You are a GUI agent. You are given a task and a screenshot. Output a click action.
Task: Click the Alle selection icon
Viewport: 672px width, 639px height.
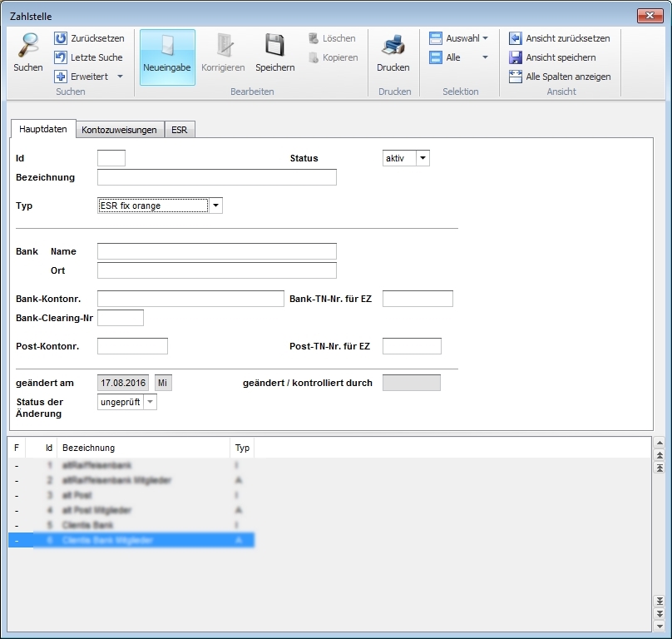click(x=436, y=57)
